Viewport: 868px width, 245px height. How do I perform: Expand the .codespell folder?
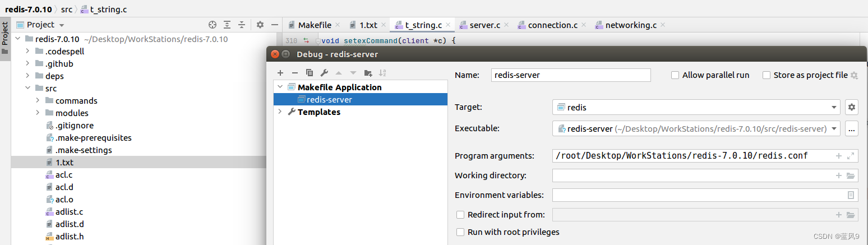27,51
